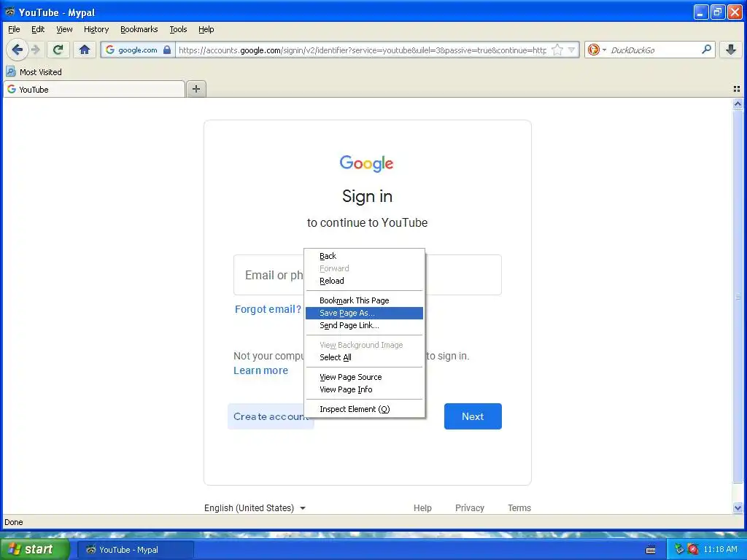Click the scrollbar down arrow
747x560 pixels.
[738, 507]
